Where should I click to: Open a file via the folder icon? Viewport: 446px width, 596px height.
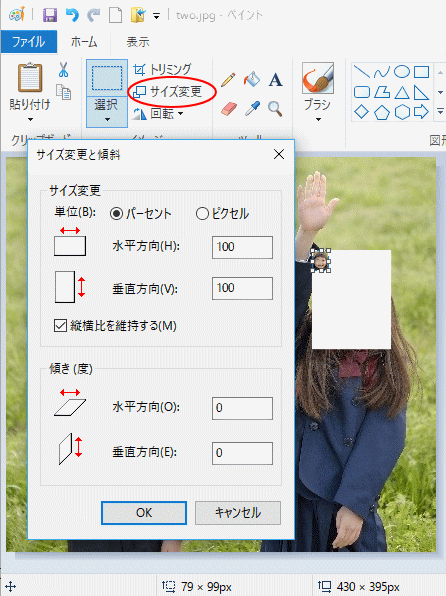click(138, 15)
